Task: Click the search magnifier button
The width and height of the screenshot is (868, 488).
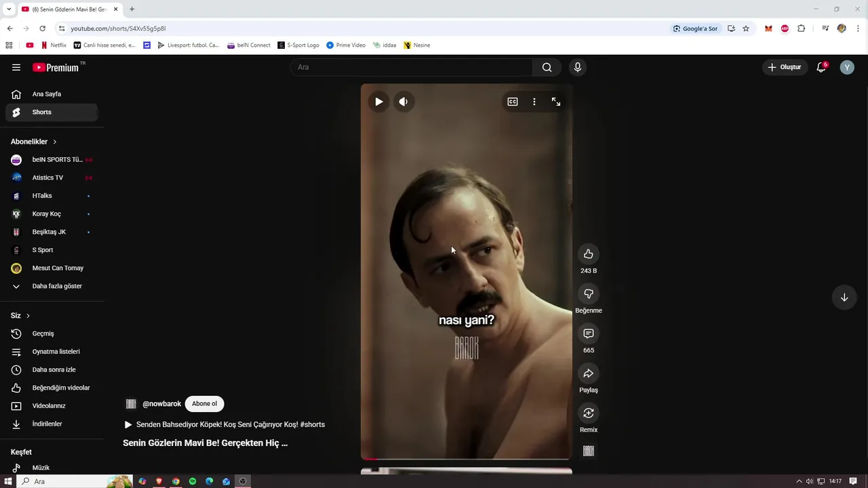Action: tap(547, 67)
